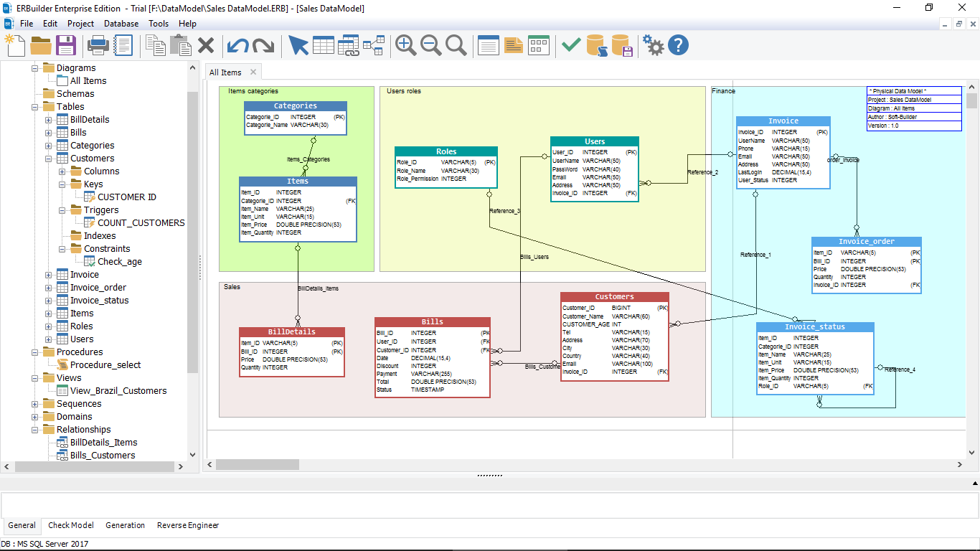980x551 pixels.
Task: Click the Undo arrow icon
Action: pyautogui.click(x=237, y=44)
